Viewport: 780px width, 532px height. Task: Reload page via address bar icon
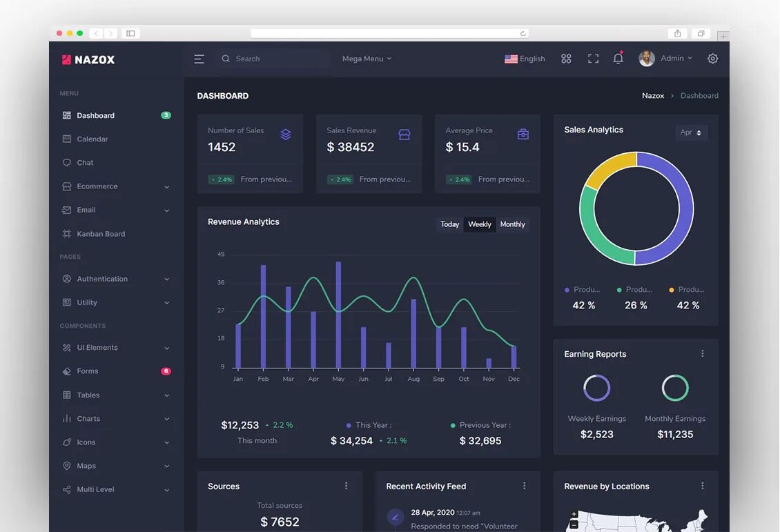[523, 33]
